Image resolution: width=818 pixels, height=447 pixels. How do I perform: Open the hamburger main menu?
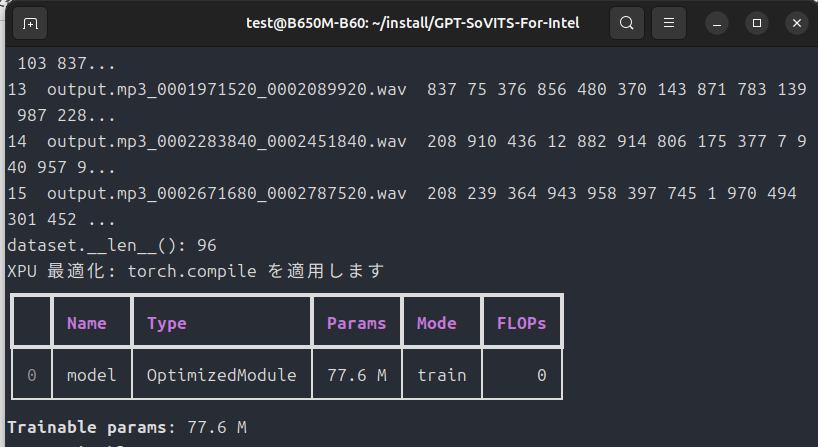pyautogui.click(x=673, y=23)
